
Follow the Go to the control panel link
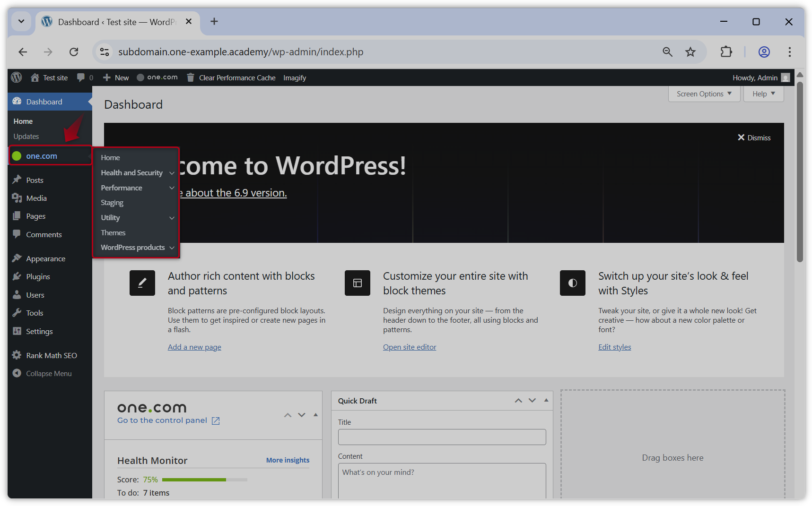point(163,420)
